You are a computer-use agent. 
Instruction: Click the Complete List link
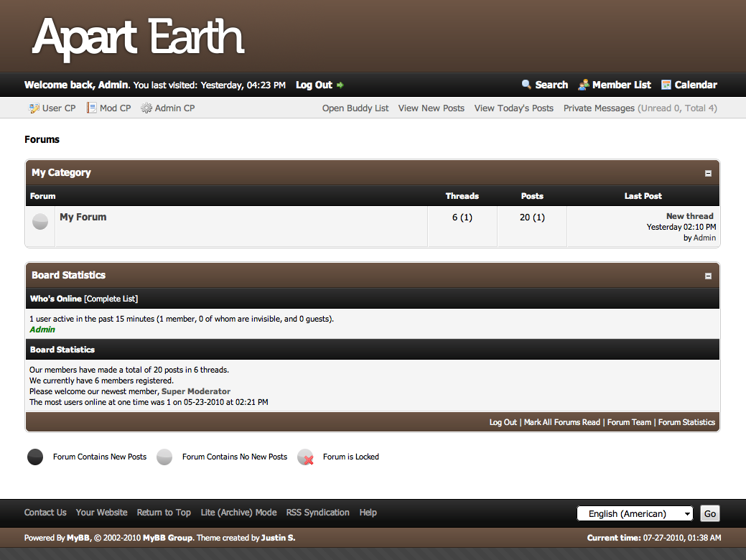point(111,299)
